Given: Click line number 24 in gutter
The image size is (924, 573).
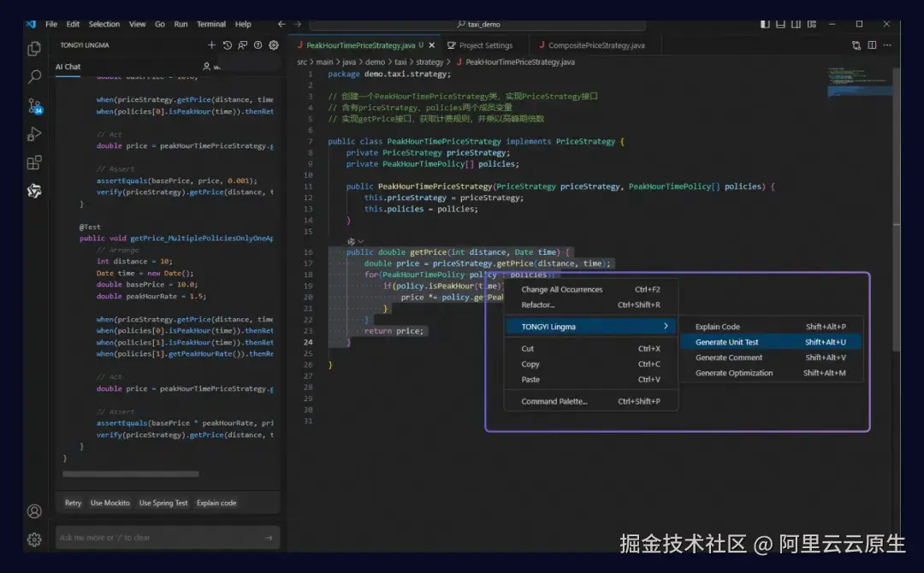Looking at the screenshot, I should [x=308, y=342].
